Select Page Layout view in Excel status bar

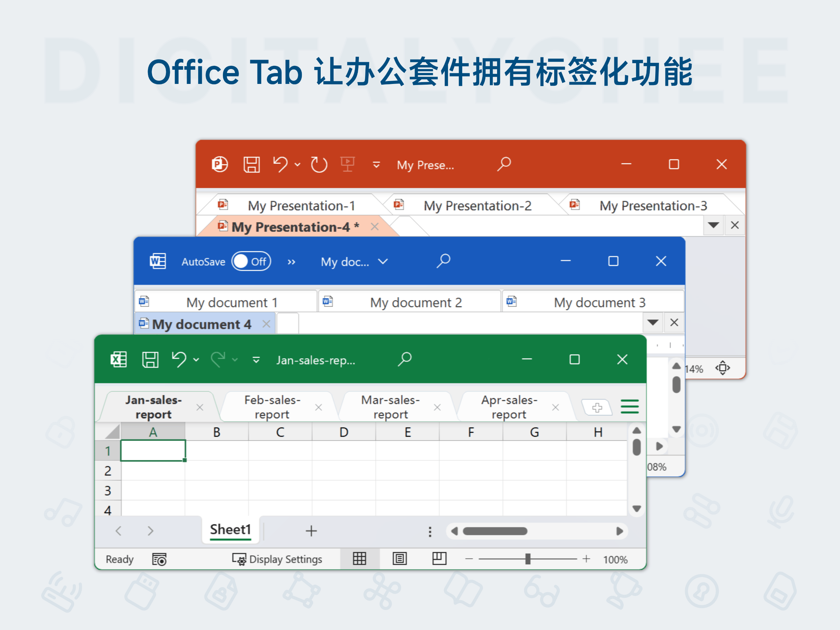(x=399, y=559)
